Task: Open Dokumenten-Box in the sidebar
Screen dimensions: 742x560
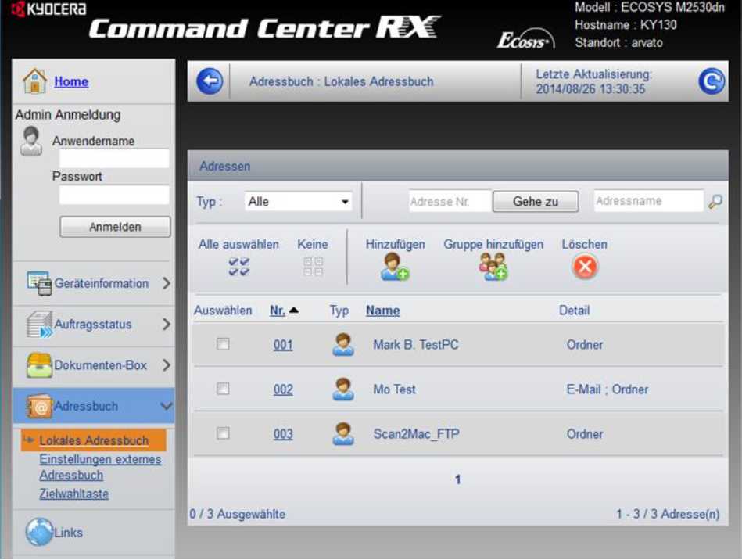Action: [x=99, y=365]
